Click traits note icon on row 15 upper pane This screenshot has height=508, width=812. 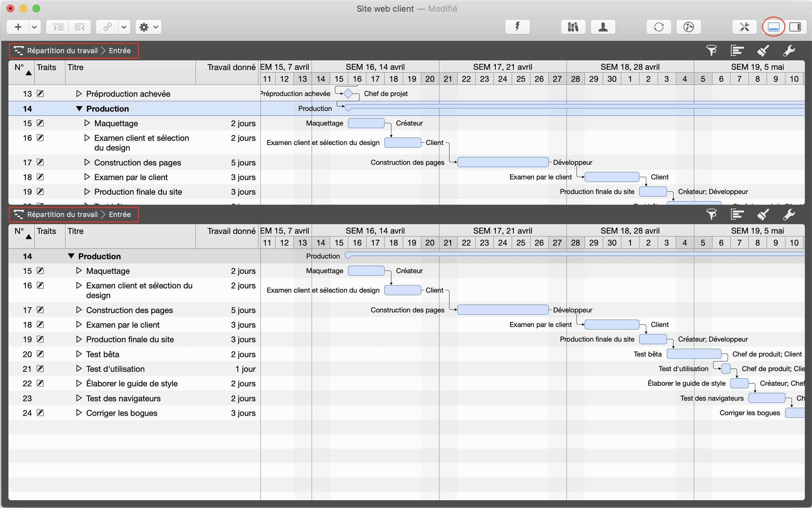click(40, 123)
